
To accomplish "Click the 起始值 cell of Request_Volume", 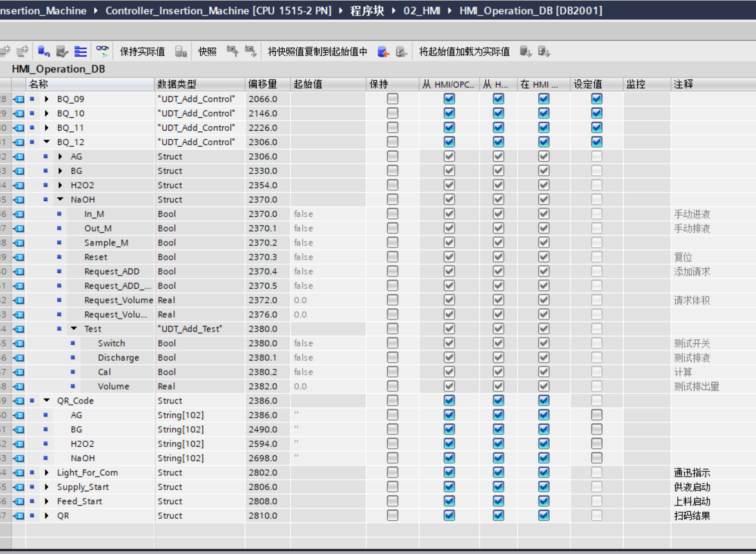I will point(327,300).
